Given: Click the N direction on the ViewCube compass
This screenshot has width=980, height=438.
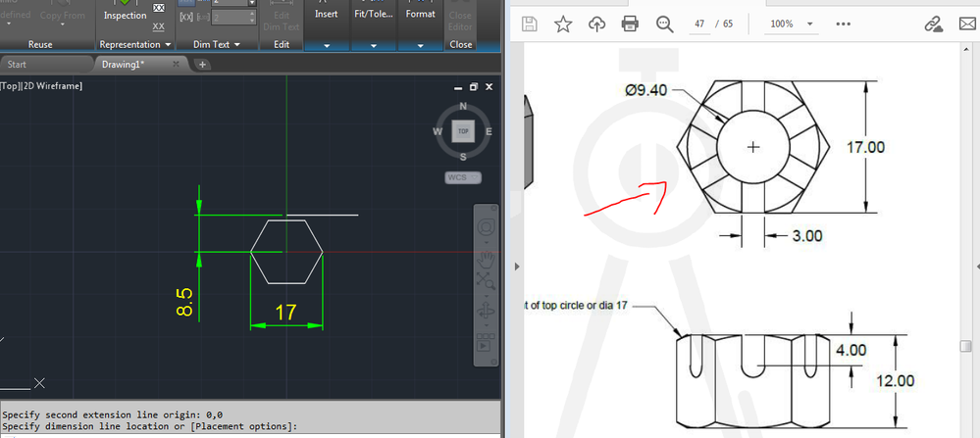Looking at the screenshot, I should [x=463, y=106].
